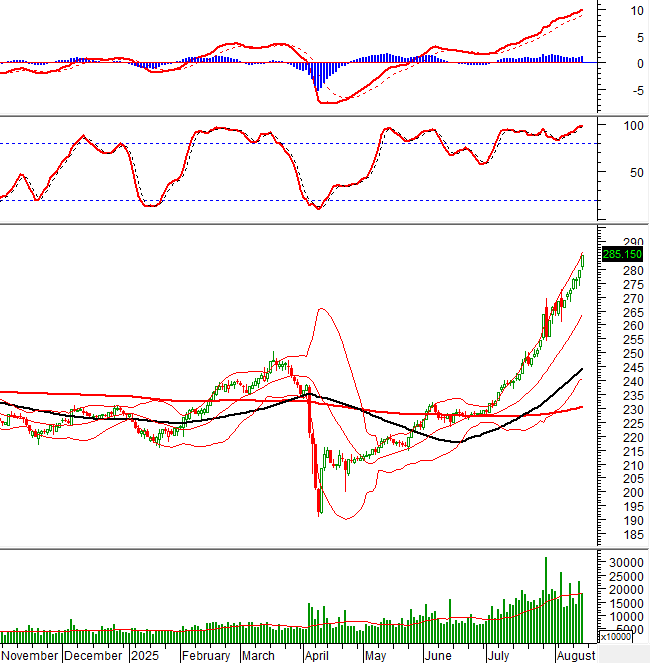Select the November label on the time axis

click(30, 655)
